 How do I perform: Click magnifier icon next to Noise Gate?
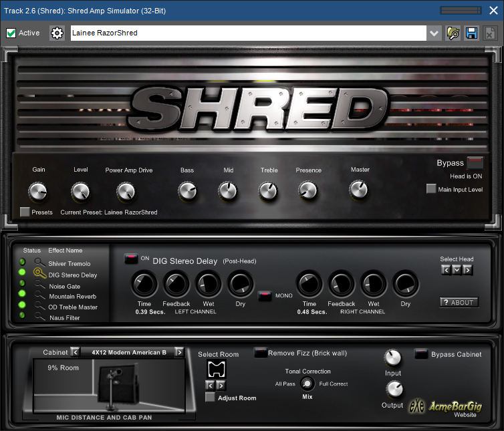point(40,285)
